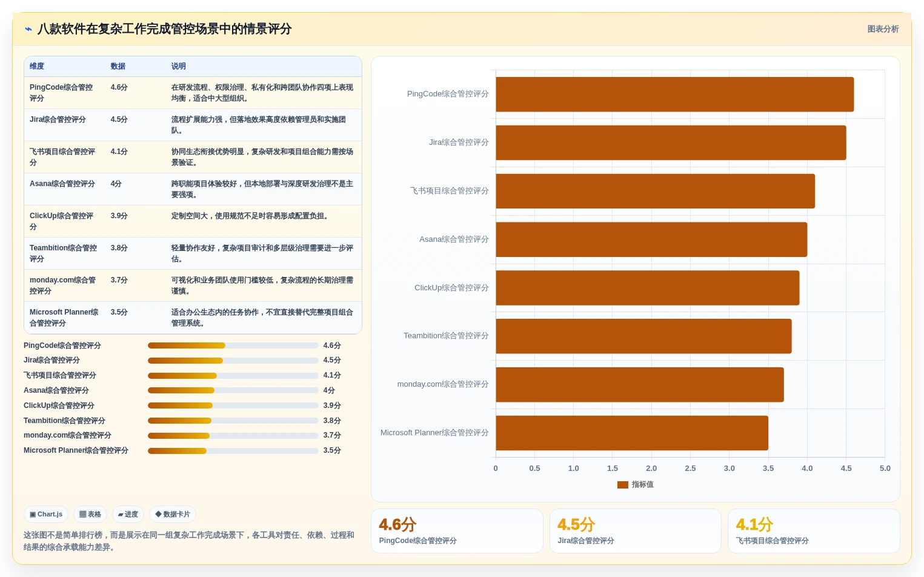Click the Jira progress bar
Screen dimensions: 924x577
pyautogui.click(x=233, y=361)
